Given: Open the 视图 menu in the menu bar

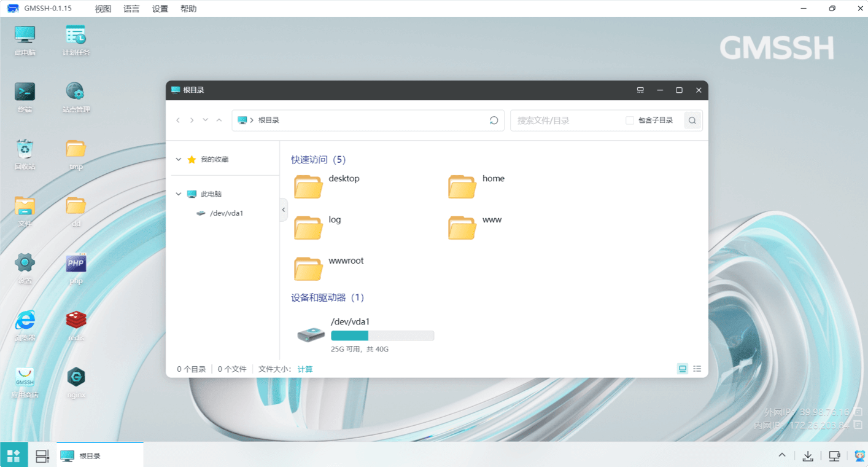Looking at the screenshot, I should [x=103, y=9].
